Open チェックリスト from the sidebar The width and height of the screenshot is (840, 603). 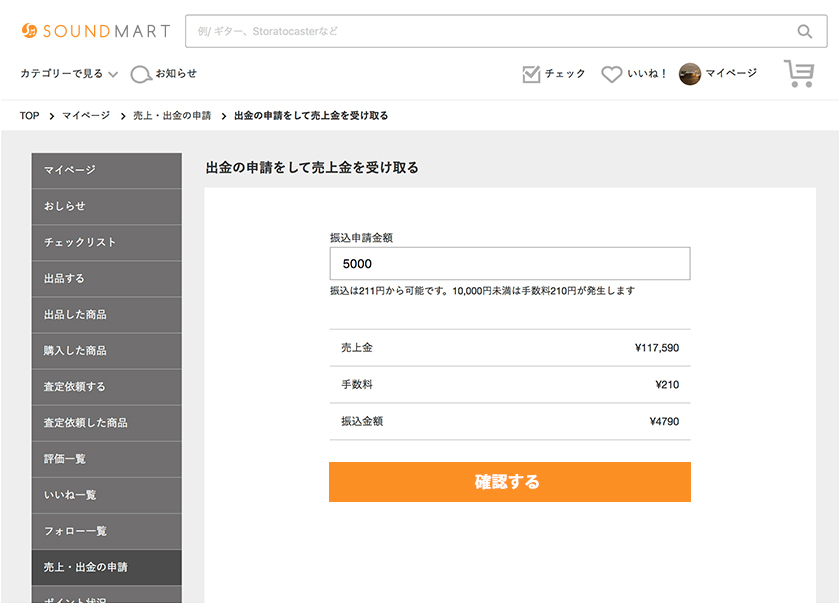[x=106, y=242]
